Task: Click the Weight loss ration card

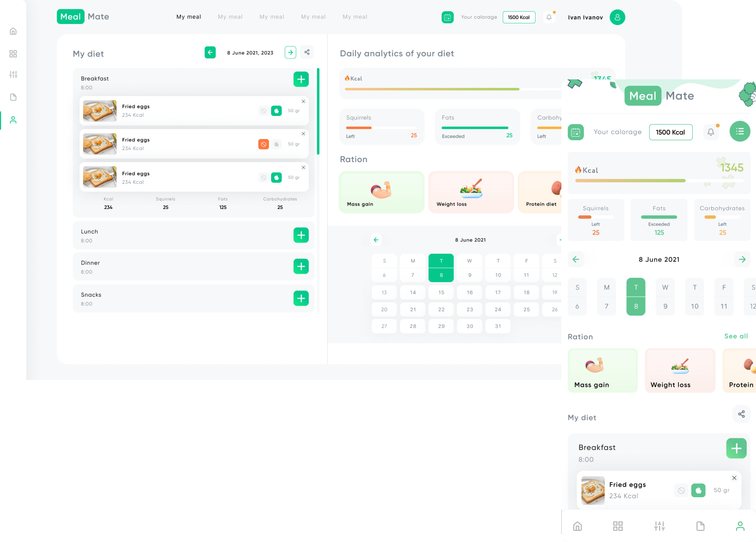Action: tap(470, 191)
